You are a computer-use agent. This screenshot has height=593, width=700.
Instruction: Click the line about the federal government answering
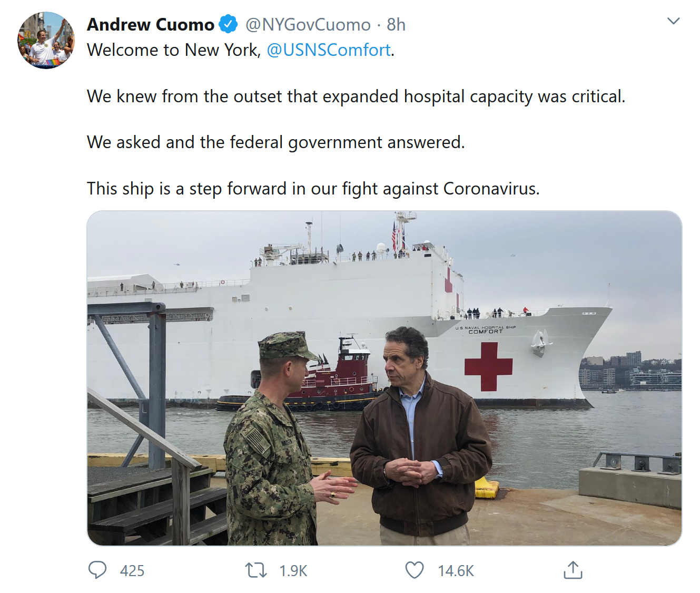pyautogui.click(x=275, y=142)
